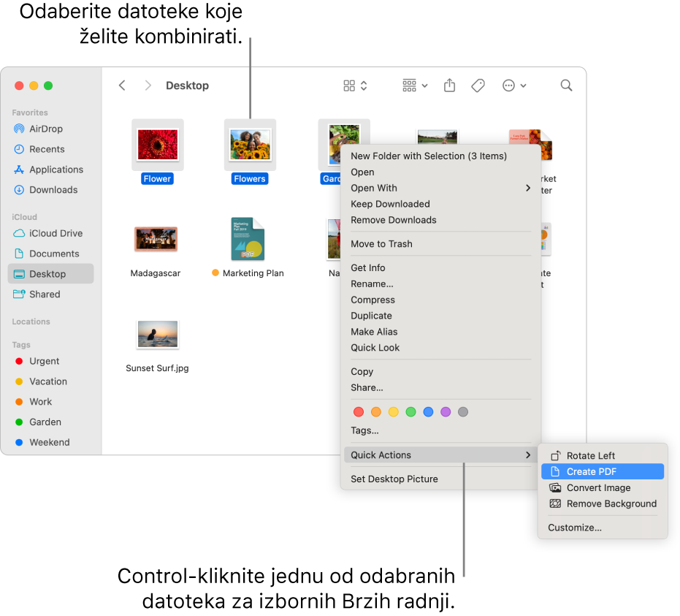Viewport: 680px width, 616px height.
Task: Apply the gray tag color dot
Action: pos(463,412)
